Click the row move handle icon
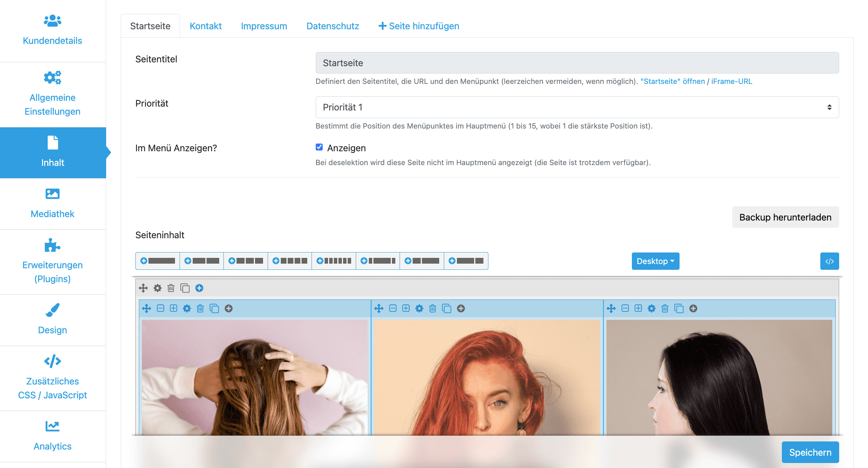 click(x=143, y=288)
